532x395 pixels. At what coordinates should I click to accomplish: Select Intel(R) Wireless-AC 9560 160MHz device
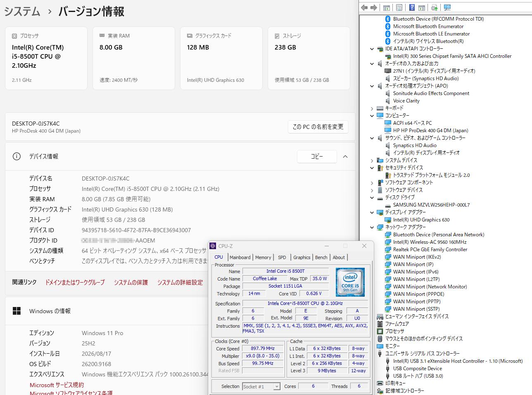click(x=430, y=242)
